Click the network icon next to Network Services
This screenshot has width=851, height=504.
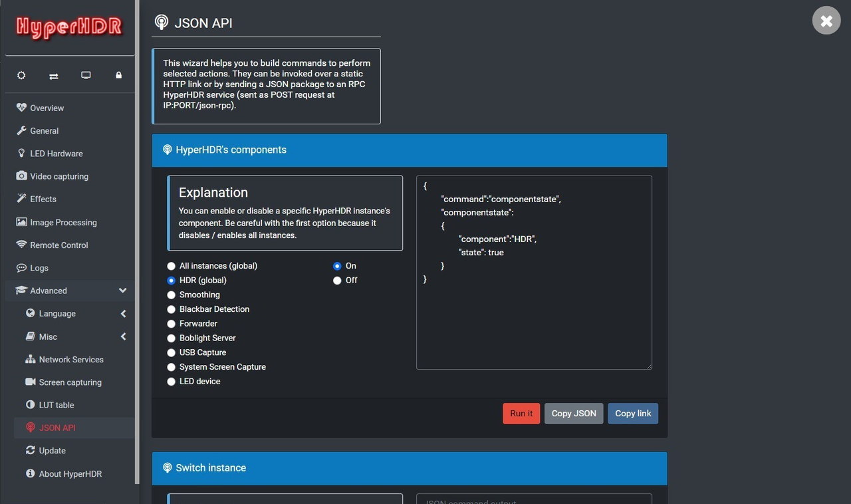click(x=30, y=359)
